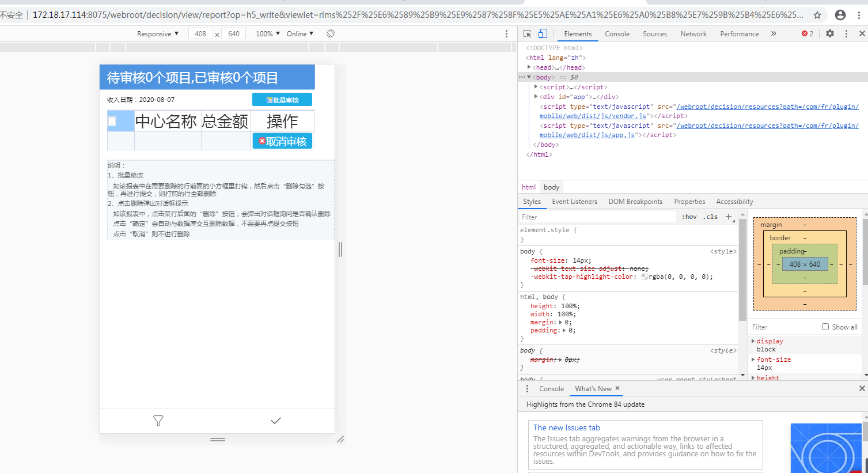This screenshot has height=473, width=868.
Task: Expand the first script node
Action: [536, 87]
